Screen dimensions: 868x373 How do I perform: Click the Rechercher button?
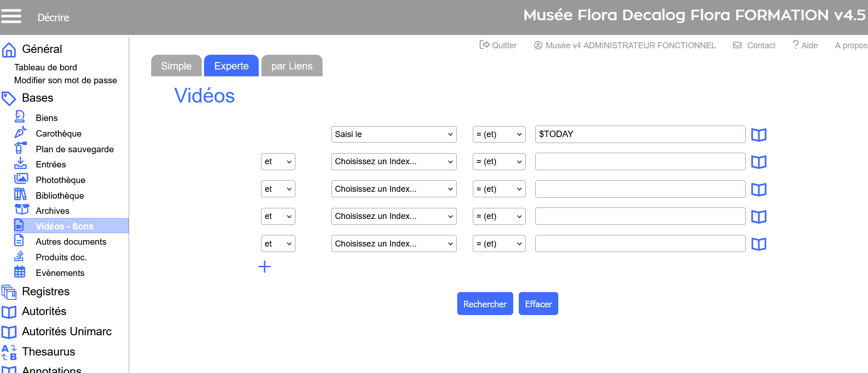click(485, 304)
